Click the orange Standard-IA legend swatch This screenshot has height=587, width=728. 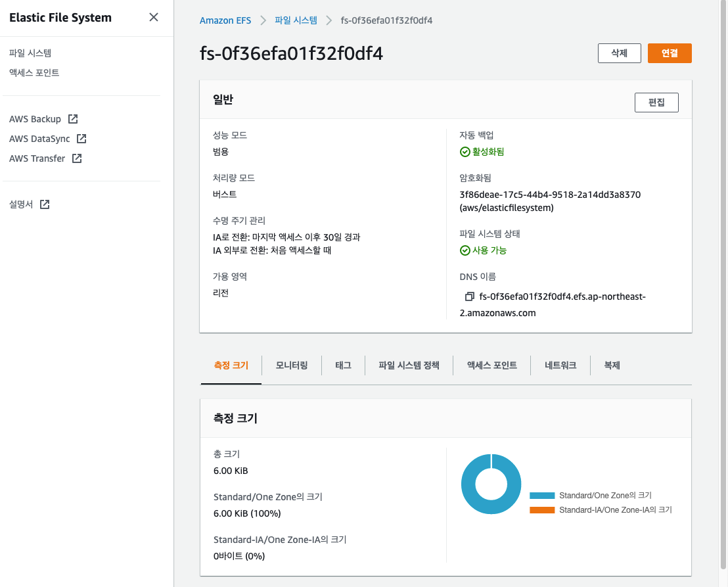pos(542,510)
